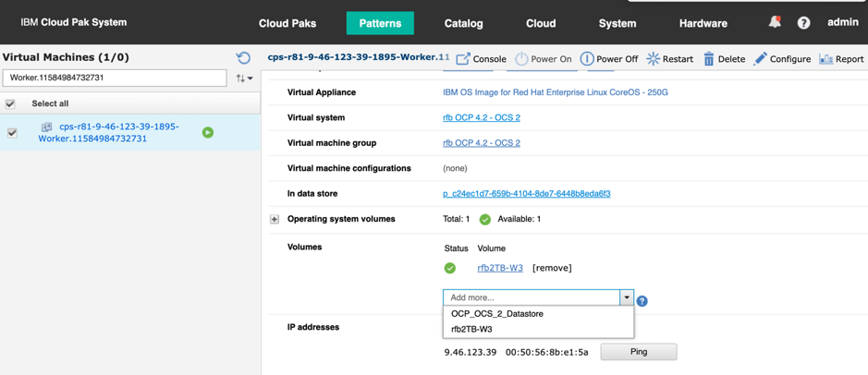868x375 pixels.
Task: Open the Cloud Paks menu
Action: 287,23
